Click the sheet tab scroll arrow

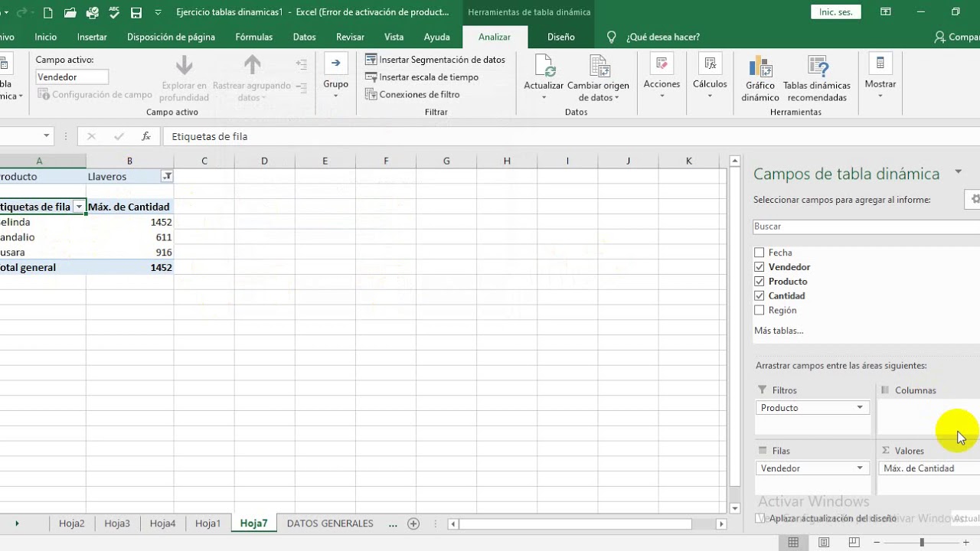click(x=16, y=523)
